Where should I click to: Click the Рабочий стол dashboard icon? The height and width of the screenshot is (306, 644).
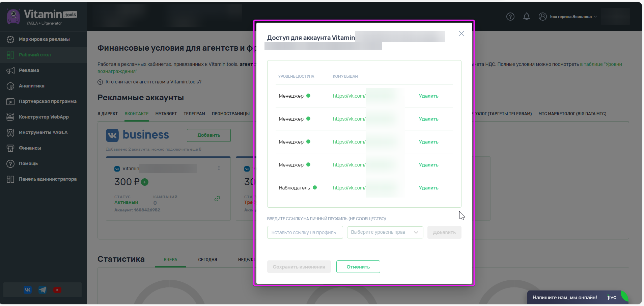click(10, 55)
